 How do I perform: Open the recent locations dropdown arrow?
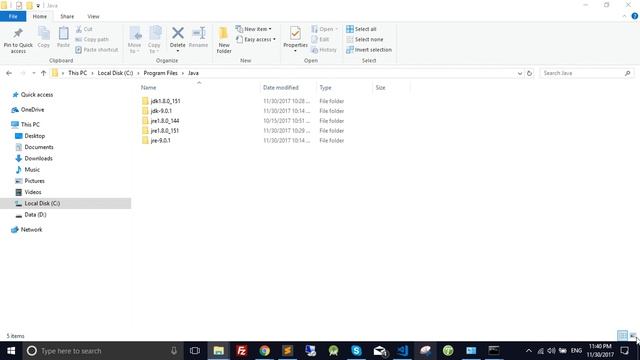[33, 73]
